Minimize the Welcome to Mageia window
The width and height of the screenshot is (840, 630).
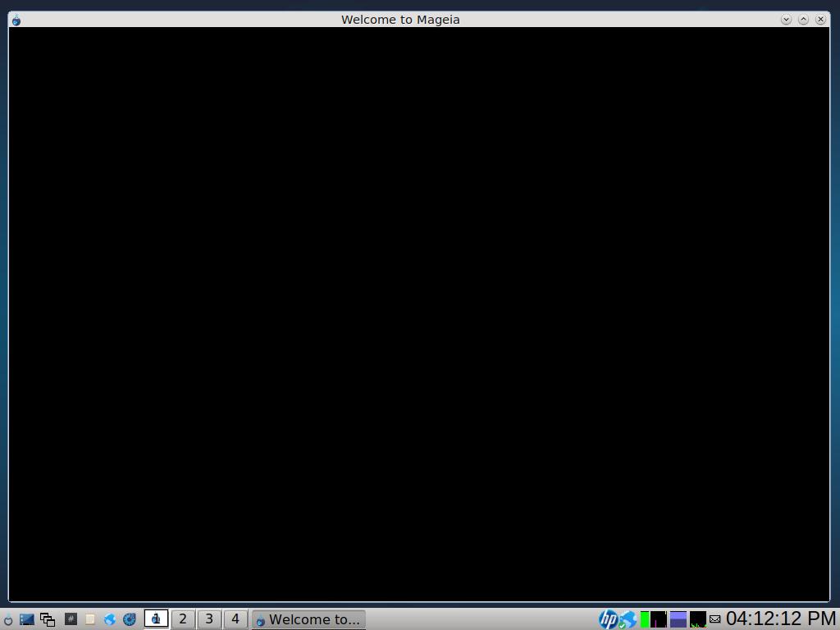786,20
